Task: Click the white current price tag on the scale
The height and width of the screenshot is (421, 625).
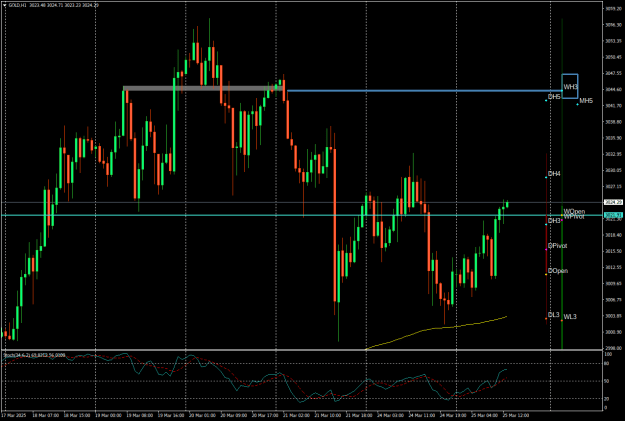Action: 613,203
